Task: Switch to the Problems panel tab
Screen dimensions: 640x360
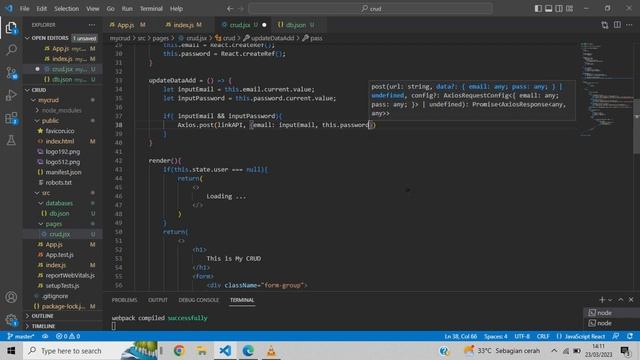Action: [124, 300]
